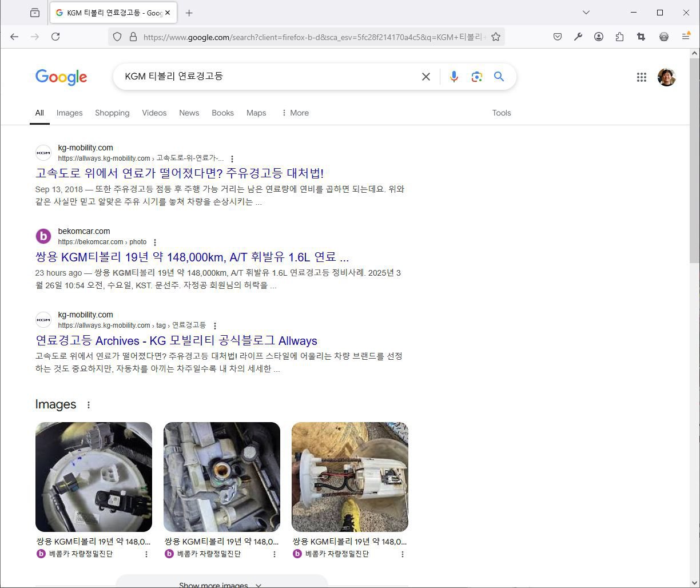This screenshot has height=588, width=700.
Task: Open search Tools options
Action: (502, 113)
